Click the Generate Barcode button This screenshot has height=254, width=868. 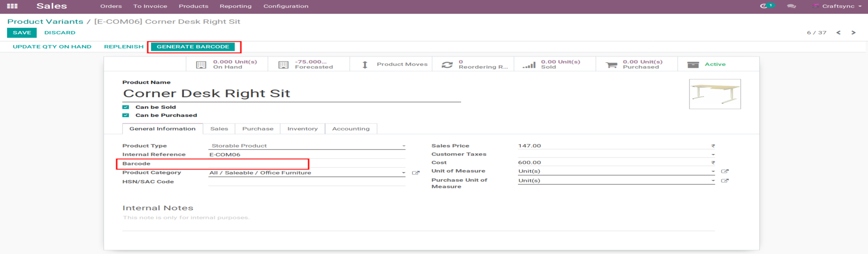[x=193, y=47]
